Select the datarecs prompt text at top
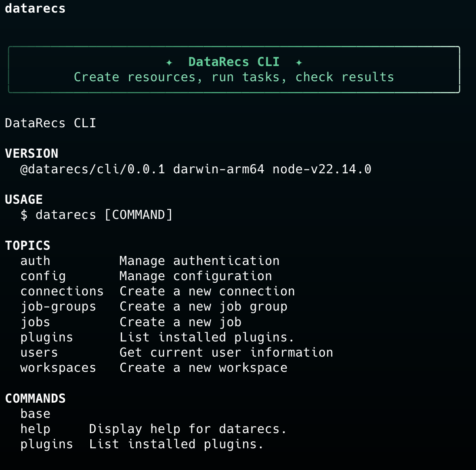 (x=35, y=8)
